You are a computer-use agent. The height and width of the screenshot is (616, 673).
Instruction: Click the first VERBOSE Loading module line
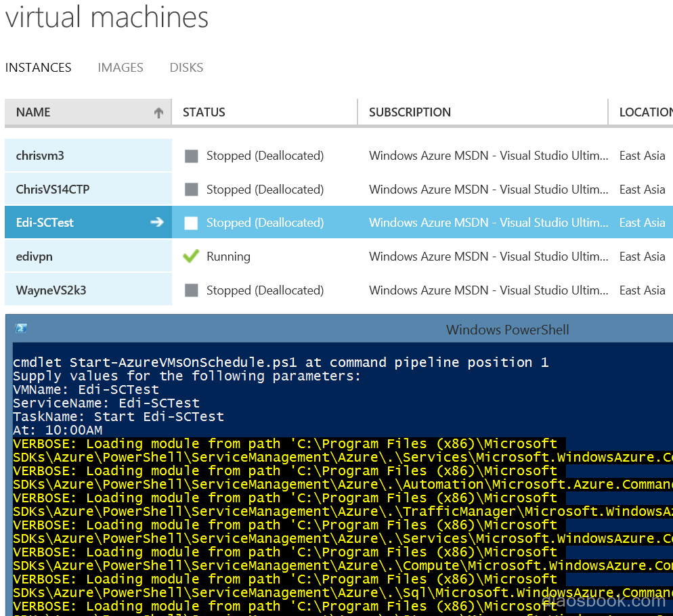pyautogui.click(x=285, y=444)
